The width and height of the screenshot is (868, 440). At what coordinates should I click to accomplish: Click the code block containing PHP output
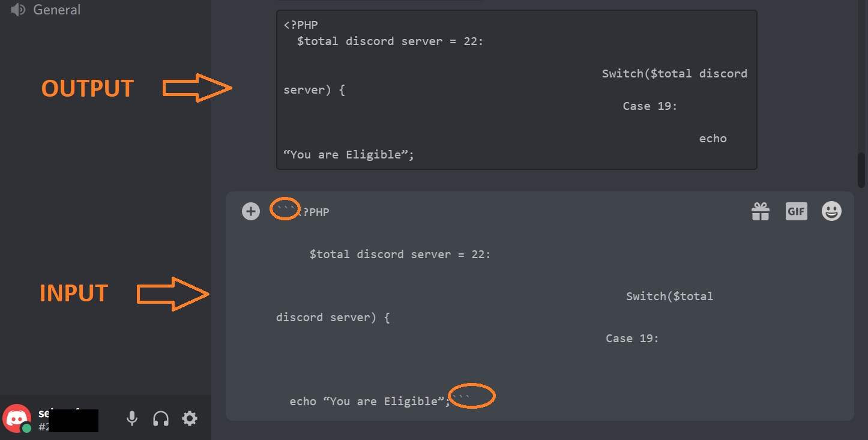click(516, 89)
